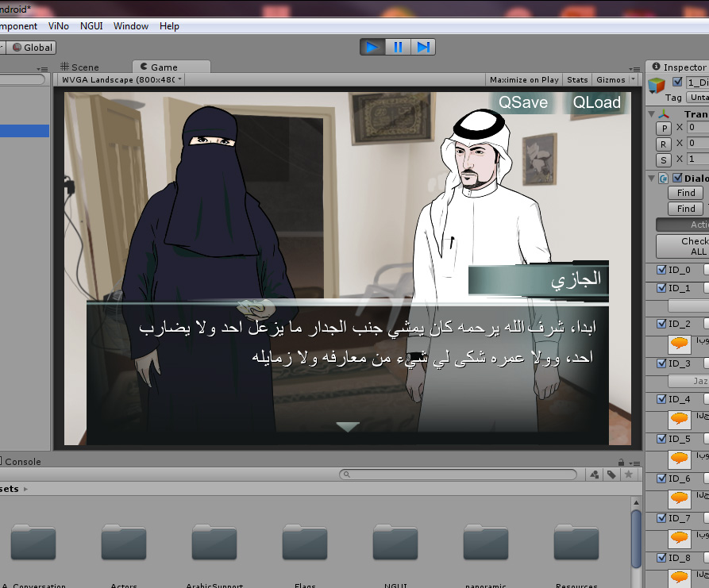The width and height of the screenshot is (709, 588).
Task: Toggle Maximize on Play
Action: pos(524,79)
